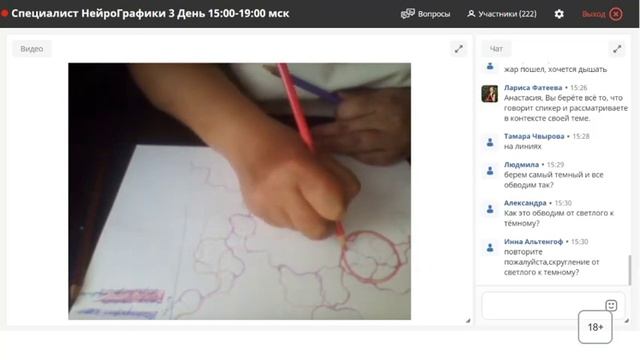Click the participants person icon in header

coord(471,14)
